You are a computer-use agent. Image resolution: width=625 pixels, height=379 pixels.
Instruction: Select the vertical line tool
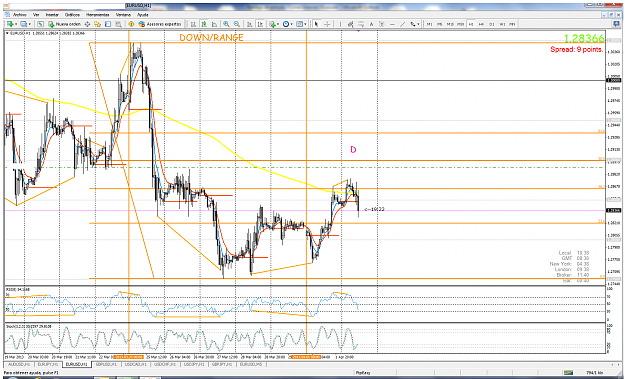340,24
